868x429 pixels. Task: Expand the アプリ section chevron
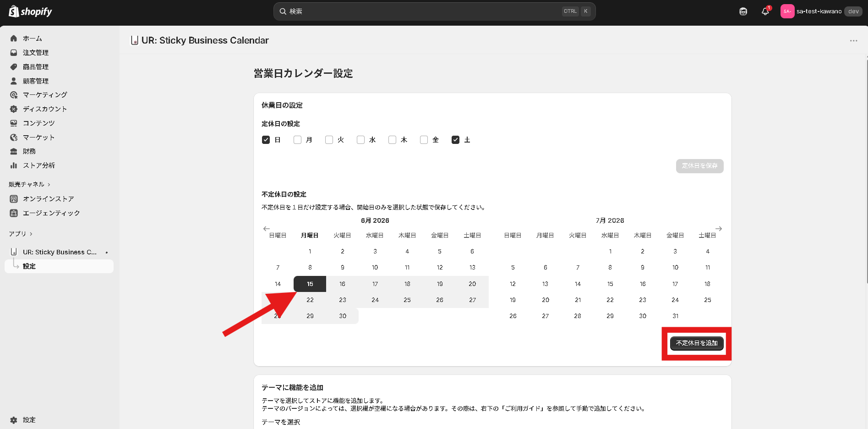pyautogui.click(x=31, y=234)
